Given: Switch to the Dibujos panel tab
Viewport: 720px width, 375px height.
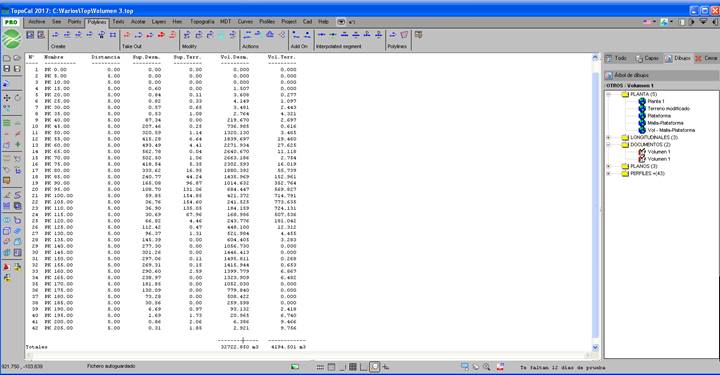Looking at the screenshot, I should [678, 58].
